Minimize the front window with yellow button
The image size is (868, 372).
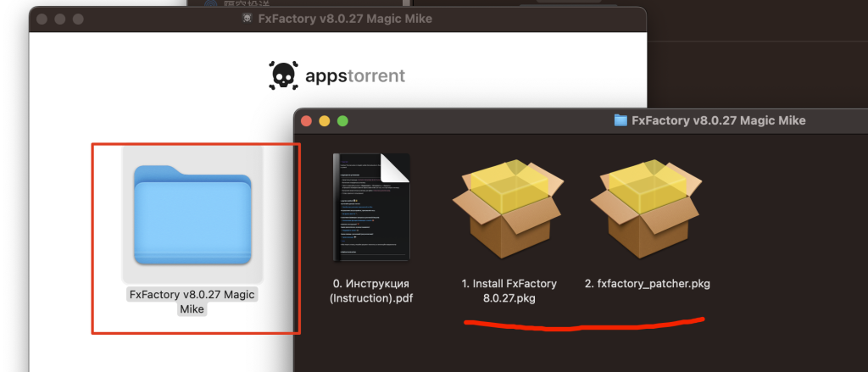coord(325,121)
